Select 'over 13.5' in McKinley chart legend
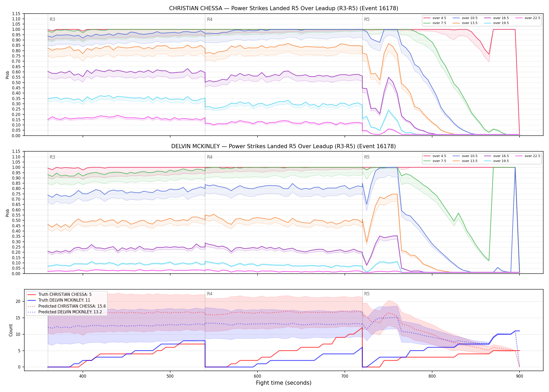The width and height of the screenshot is (549, 392). point(465,161)
